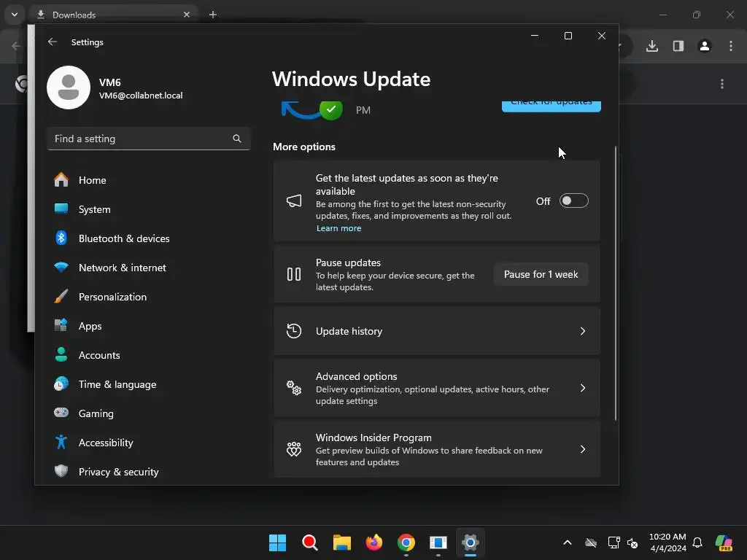The width and height of the screenshot is (747, 560).
Task: Open the Downloads page three-dot menu
Action: point(722,84)
